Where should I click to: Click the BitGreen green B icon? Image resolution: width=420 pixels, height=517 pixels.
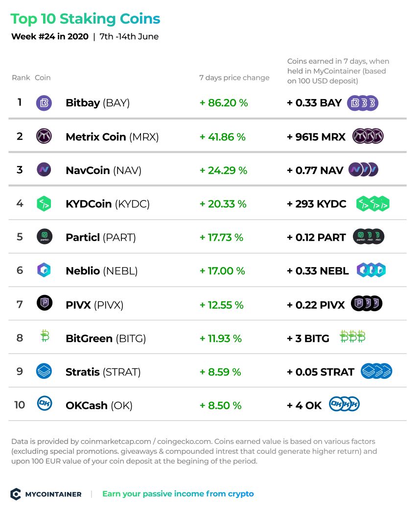tap(45, 336)
